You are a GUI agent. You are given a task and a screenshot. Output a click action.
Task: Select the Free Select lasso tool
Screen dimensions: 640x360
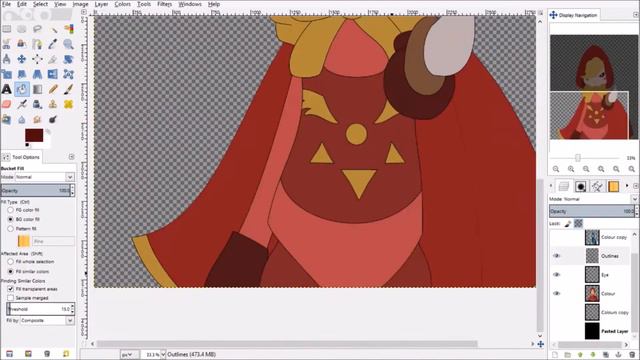coord(37,29)
